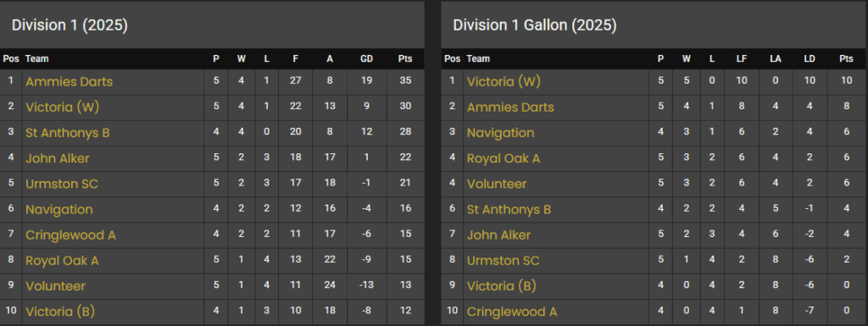Click the Division 1 Gallon (2025) heading

point(535,25)
